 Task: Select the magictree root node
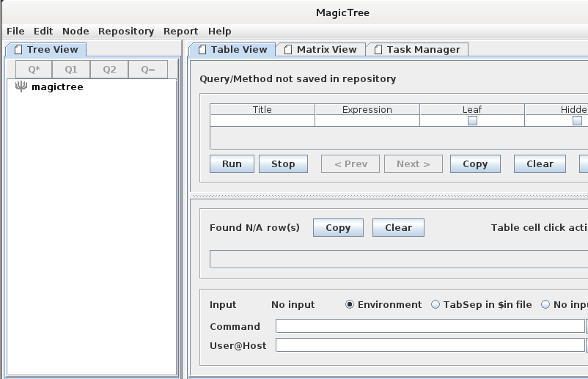(x=57, y=87)
